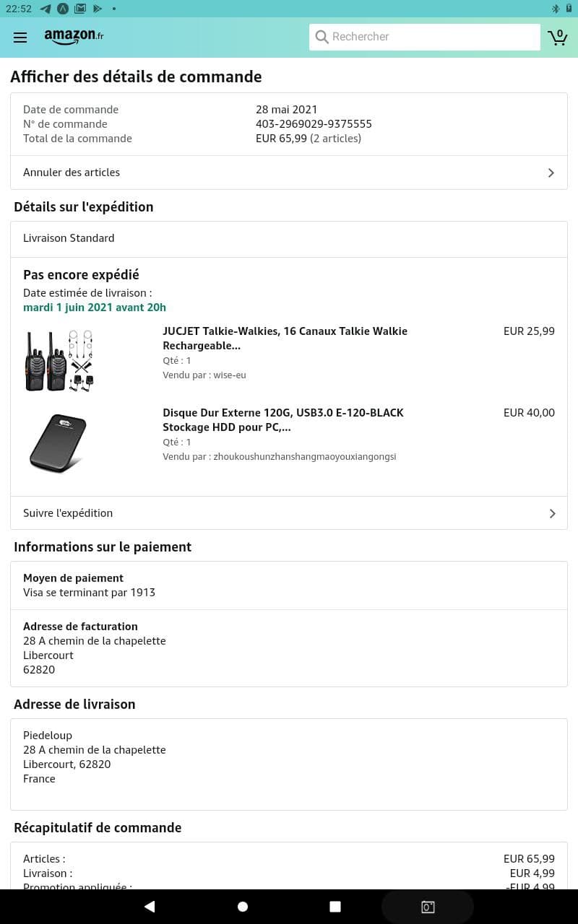The height and width of the screenshot is (924, 578).
Task: Tap the screenshot button in navigation bar
Action: click(428, 907)
